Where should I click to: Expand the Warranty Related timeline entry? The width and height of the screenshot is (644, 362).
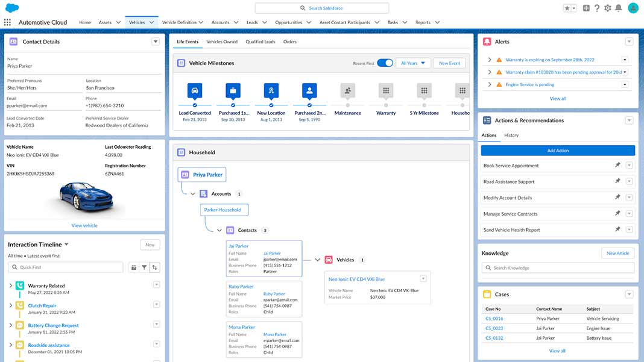point(11,286)
